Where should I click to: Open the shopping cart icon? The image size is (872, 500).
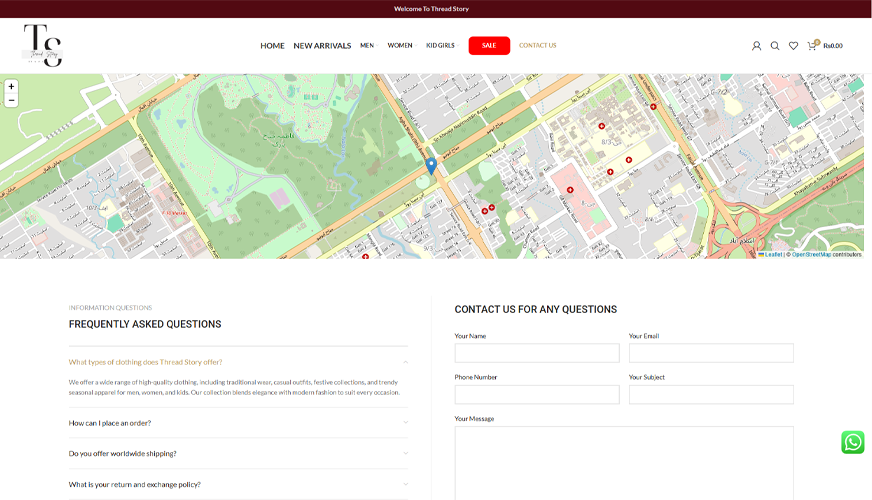(812, 46)
